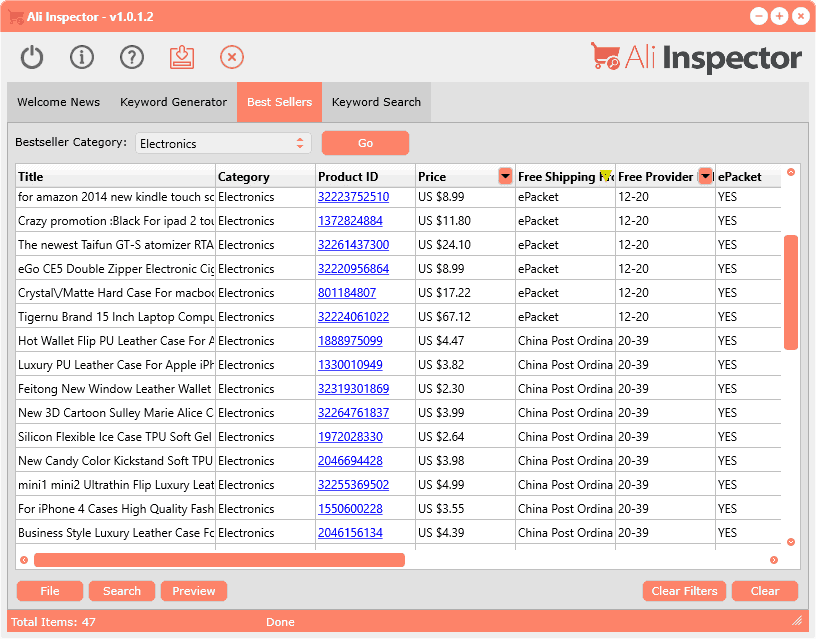Click the window resize grip
816x639 pixels.
(797, 620)
